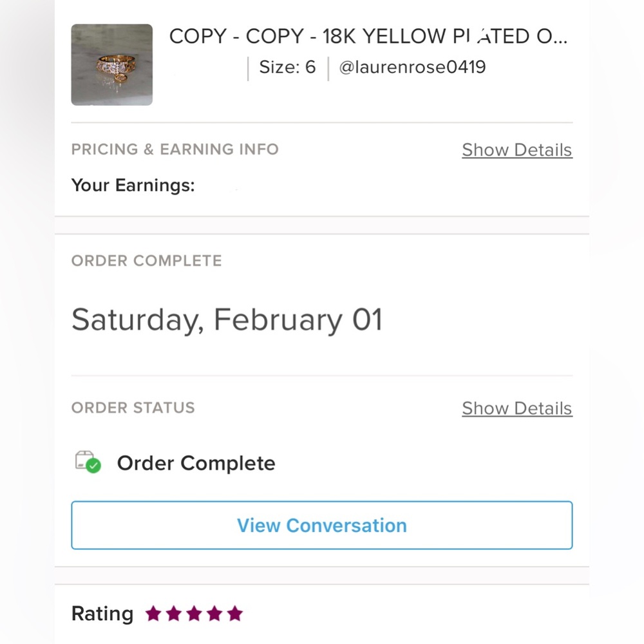Click the Your Earnings label
Viewport: 644px width, 644px height.
(133, 185)
